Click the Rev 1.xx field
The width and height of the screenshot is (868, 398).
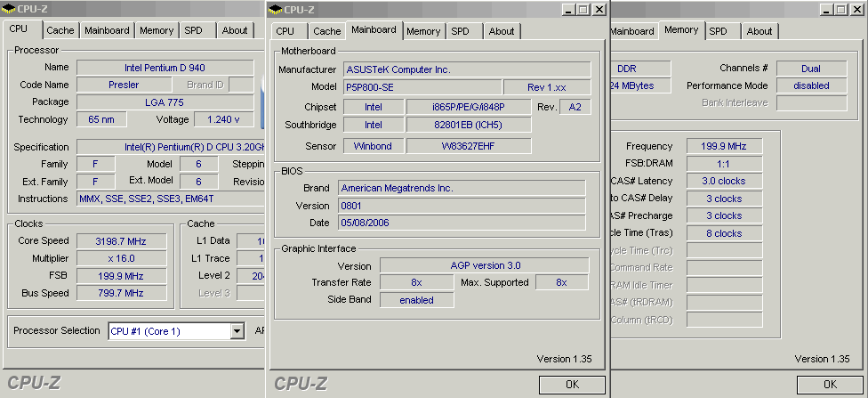[547, 87]
